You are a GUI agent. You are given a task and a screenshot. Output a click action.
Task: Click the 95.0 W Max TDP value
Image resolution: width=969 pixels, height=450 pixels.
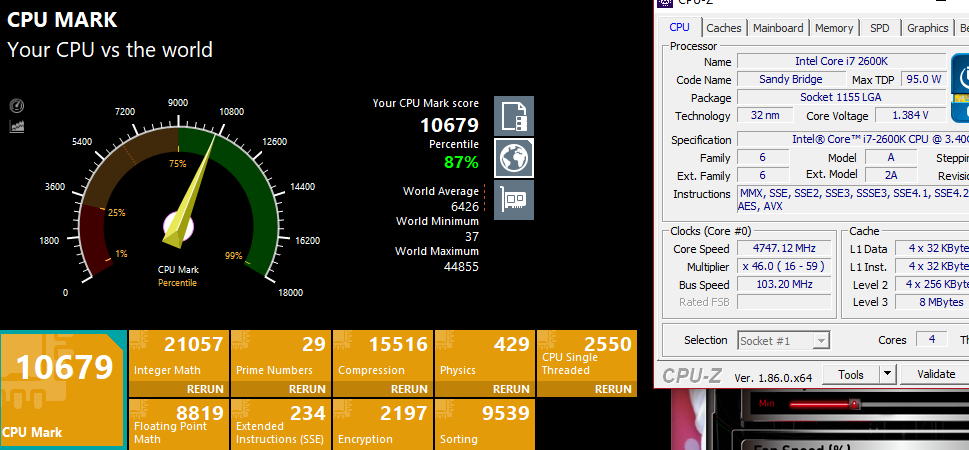pos(924,79)
